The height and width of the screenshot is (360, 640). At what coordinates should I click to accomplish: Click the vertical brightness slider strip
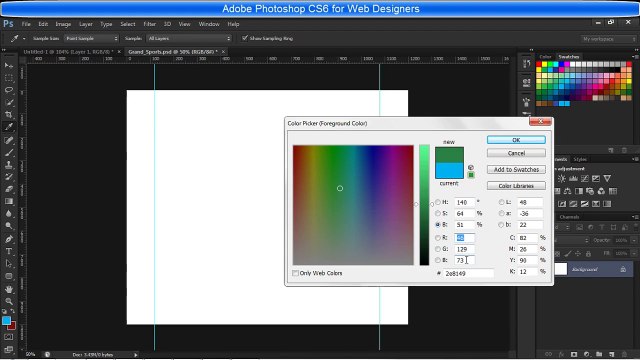[x=424, y=204]
